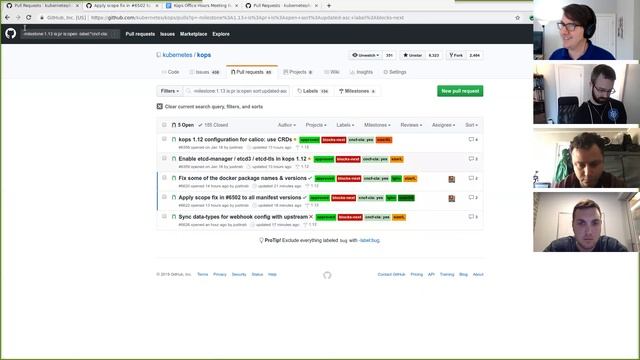Screen dimensions: 640x360
Task: Click pull request icon of calico PR row
Action: [174, 140]
